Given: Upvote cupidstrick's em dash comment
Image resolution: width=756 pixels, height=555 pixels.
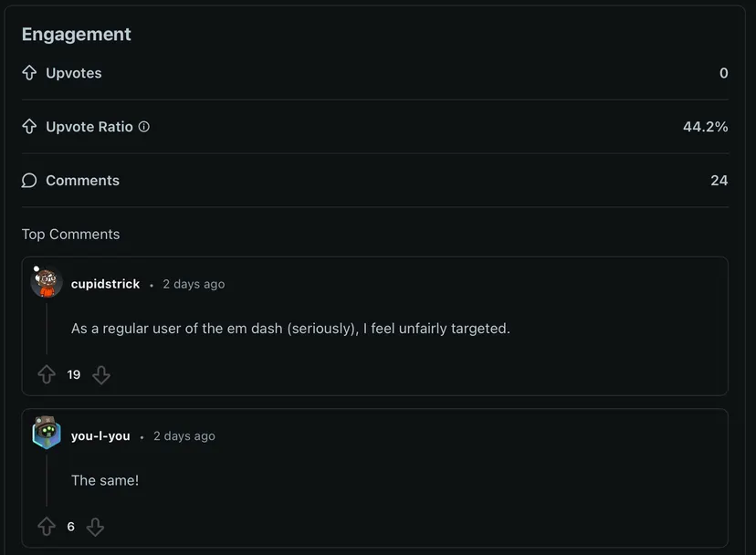Looking at the screenshot, I should (x=47, y=374).
